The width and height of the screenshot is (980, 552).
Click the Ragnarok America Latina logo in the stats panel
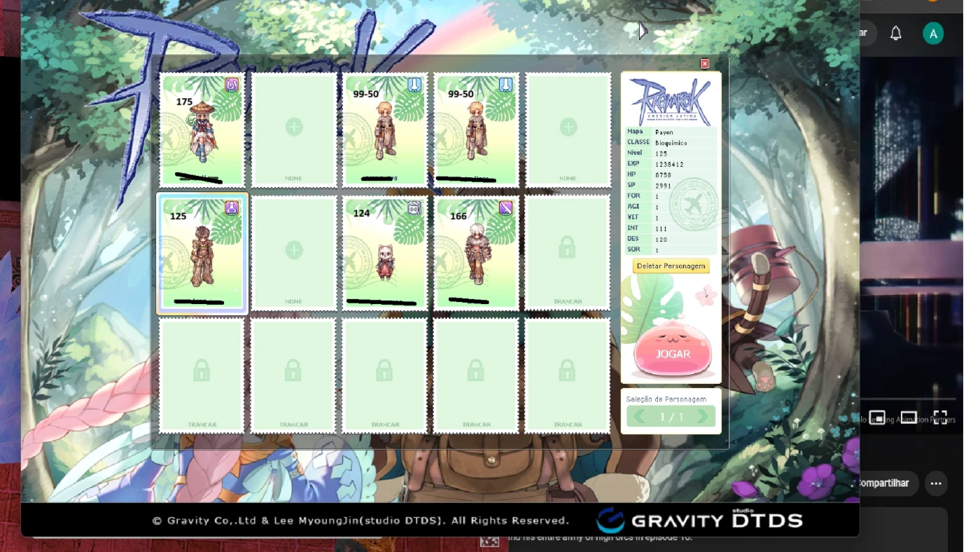pyautogui.click(x=671, y=101)
